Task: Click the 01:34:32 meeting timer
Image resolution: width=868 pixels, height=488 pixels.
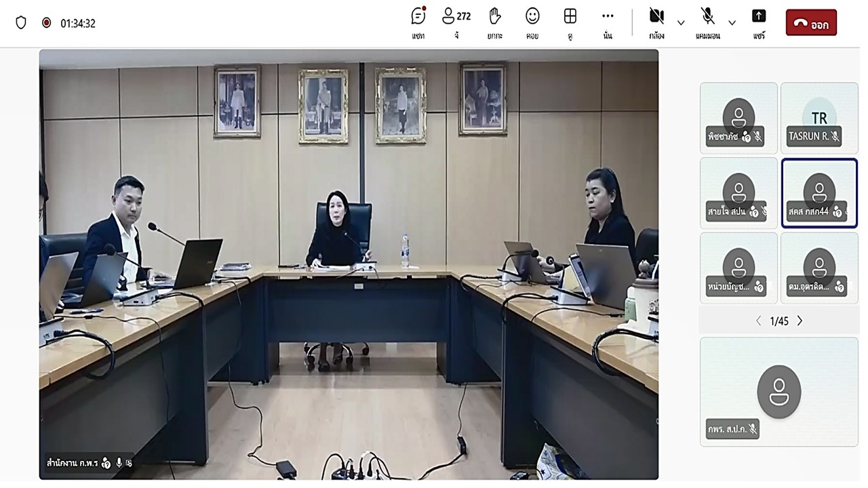Action: [x=78, y=23]
